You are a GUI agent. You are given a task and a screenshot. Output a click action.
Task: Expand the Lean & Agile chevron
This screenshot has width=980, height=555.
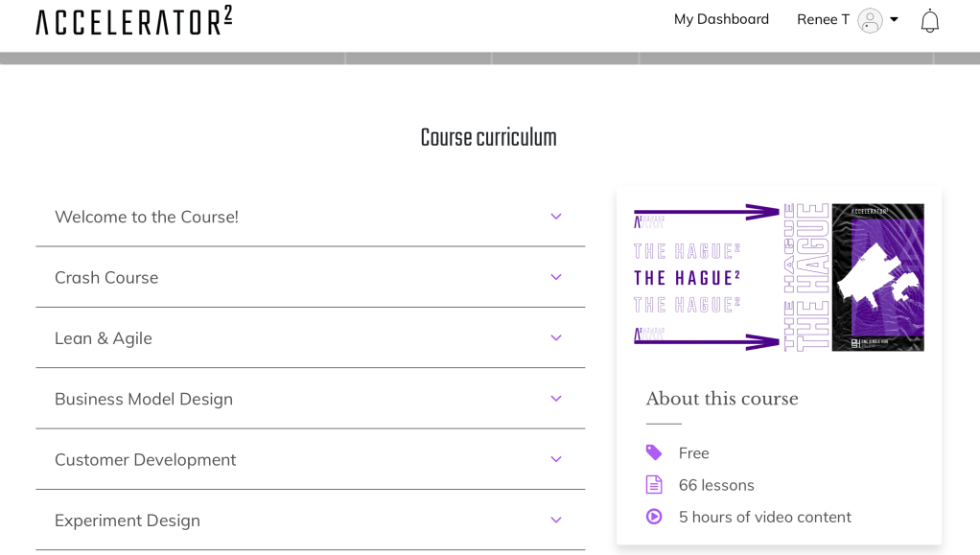556,338
